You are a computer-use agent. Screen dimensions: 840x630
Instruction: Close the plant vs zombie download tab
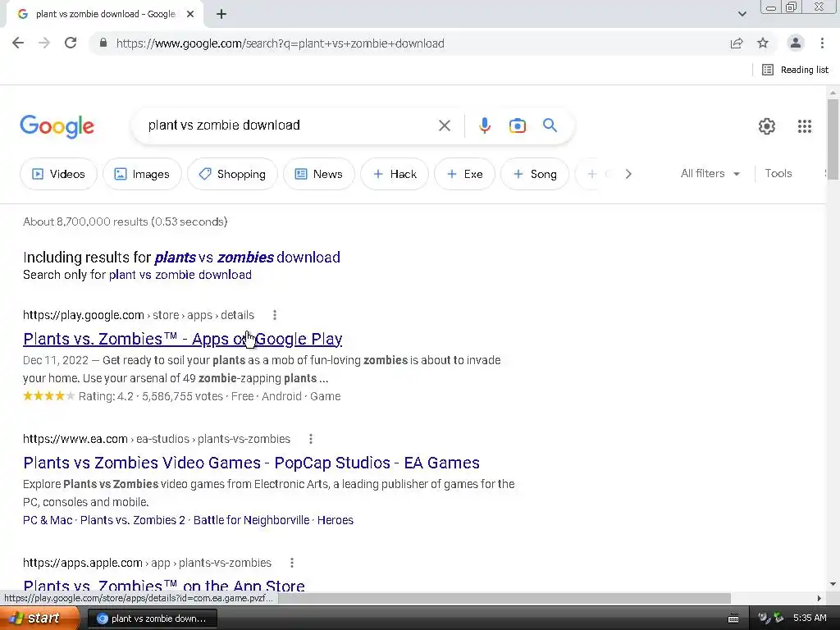pyautogui.click(x=190, y=14)
